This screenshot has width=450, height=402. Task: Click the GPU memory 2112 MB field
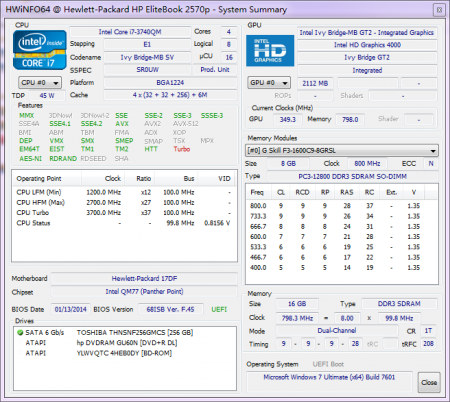[315, 83]
